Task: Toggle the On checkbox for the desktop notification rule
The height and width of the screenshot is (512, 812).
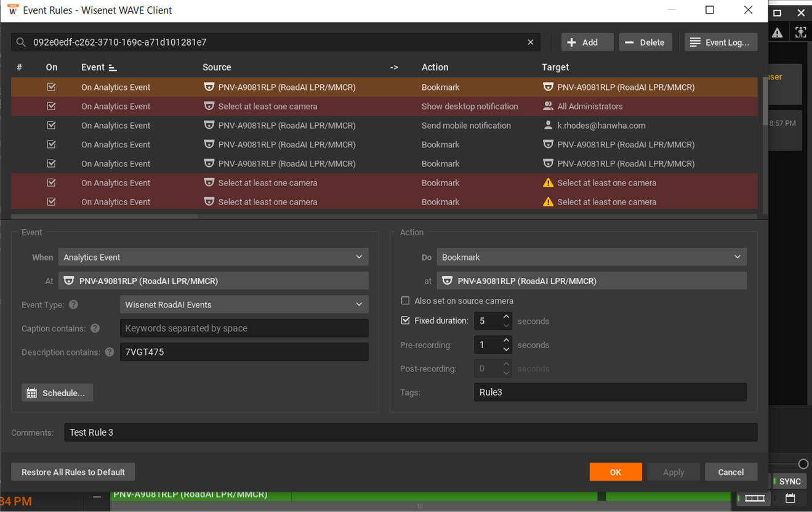Action: [51, 106]
